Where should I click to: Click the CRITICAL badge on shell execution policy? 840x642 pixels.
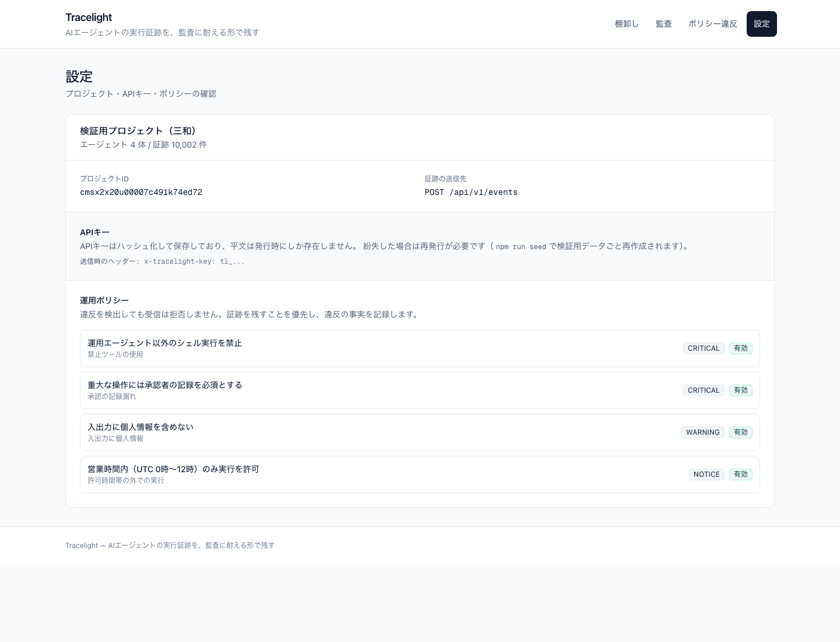click(703, 348)
